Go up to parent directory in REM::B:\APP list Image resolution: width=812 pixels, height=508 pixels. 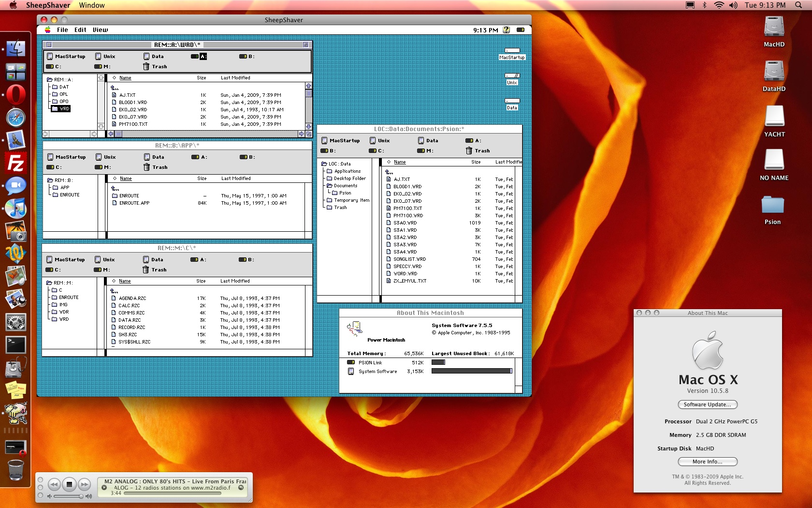pyautogui.click(x=115, y=188)
